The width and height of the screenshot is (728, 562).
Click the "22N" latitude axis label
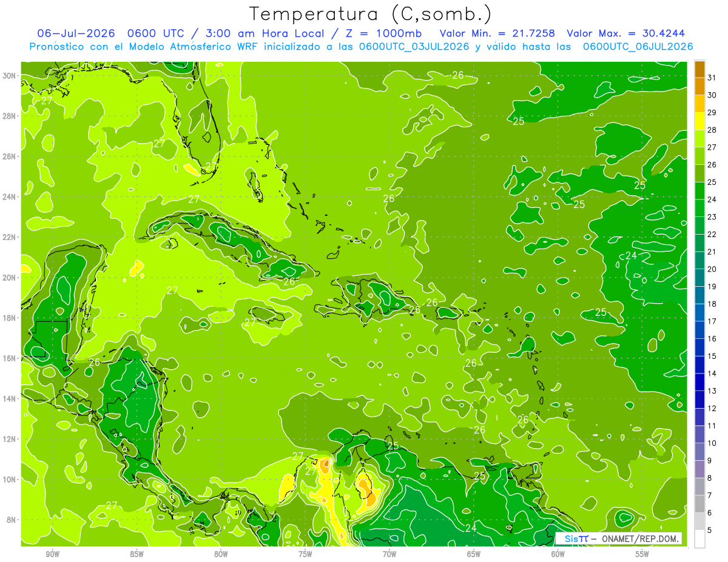(10, 237)
